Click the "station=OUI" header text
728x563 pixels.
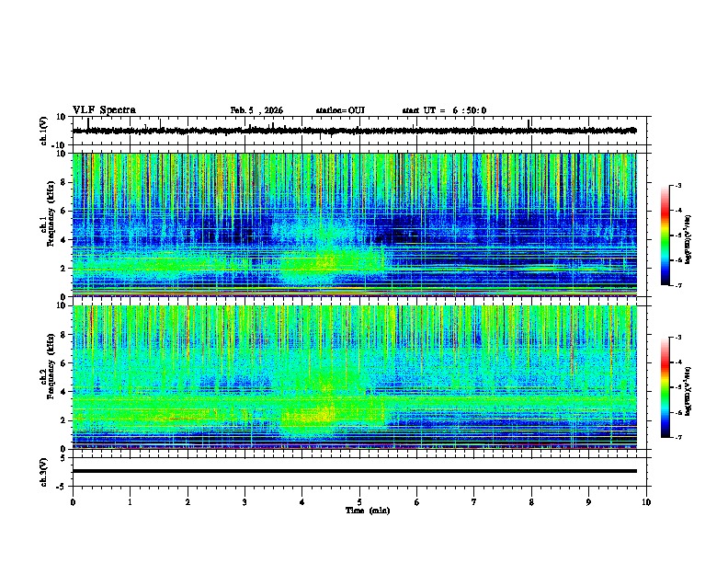(x=340, y=110)
